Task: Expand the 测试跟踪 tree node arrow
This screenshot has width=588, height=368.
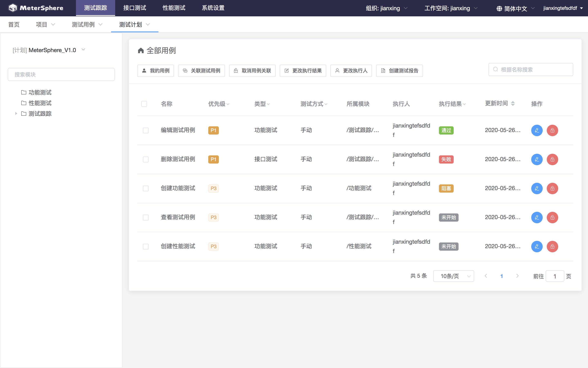Action: [x=16, y=114]
